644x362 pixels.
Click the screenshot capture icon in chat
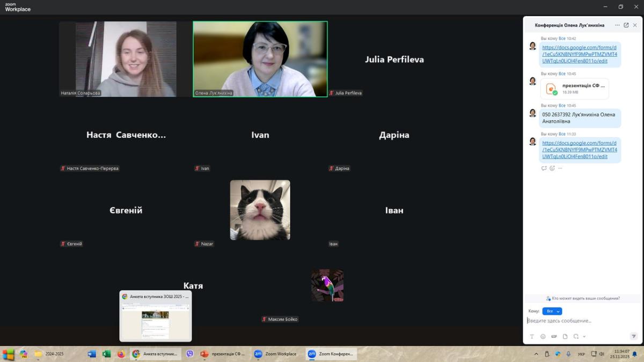pyautogui.click(x=576, y=336)
